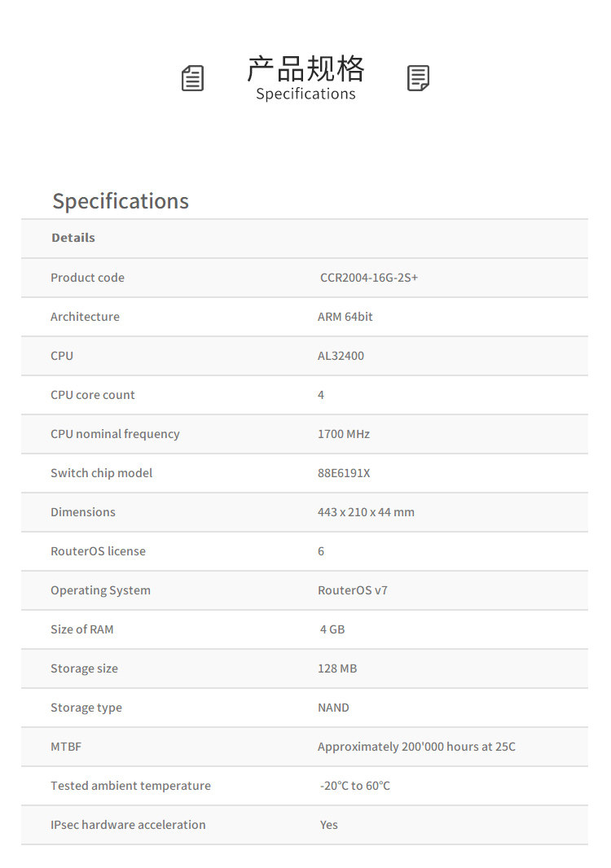Select the 1700 MHz frequency value
This screenshot has height=868, width=611.
[x=344, y=434]
